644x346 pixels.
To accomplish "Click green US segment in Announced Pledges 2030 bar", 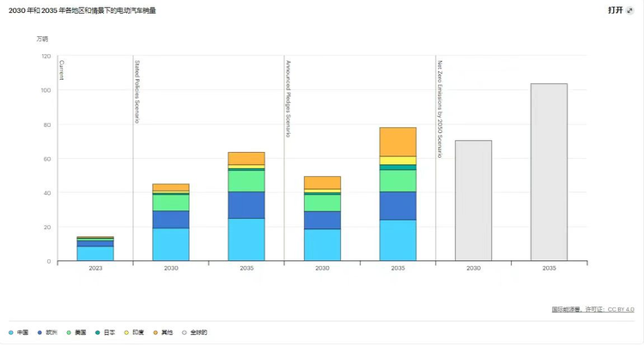I will tap(322, 202).
